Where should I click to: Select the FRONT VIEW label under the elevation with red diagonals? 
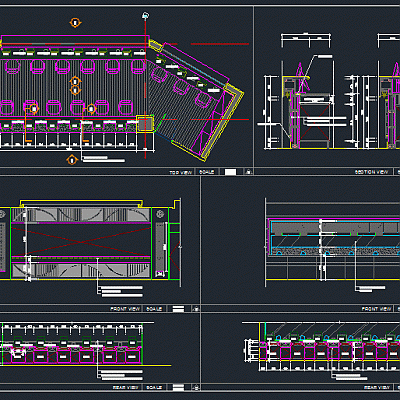(x=125, y=309)
